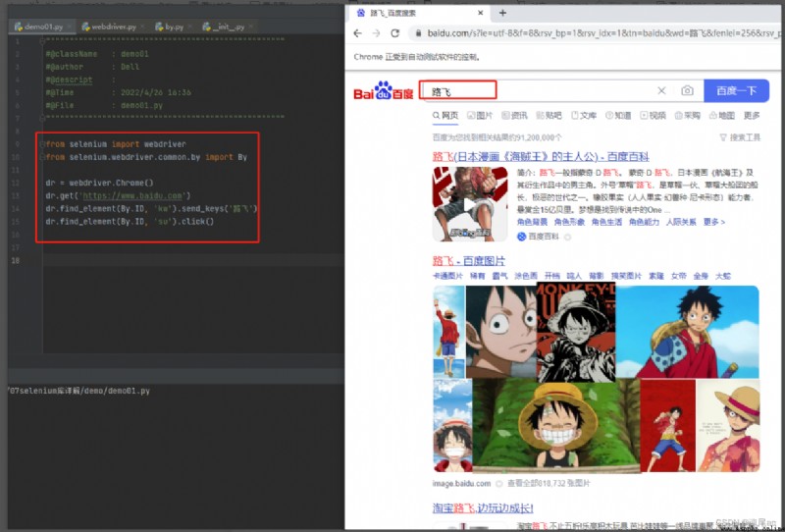
Task: Expand 更多 > encyclopedia sub-links
Action: point(714,222)
